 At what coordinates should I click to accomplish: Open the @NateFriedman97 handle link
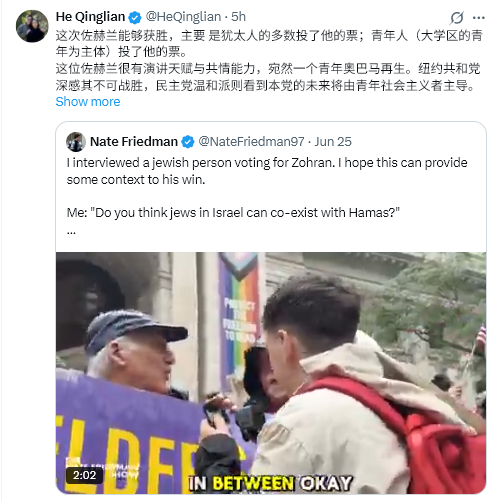point(251,141)
